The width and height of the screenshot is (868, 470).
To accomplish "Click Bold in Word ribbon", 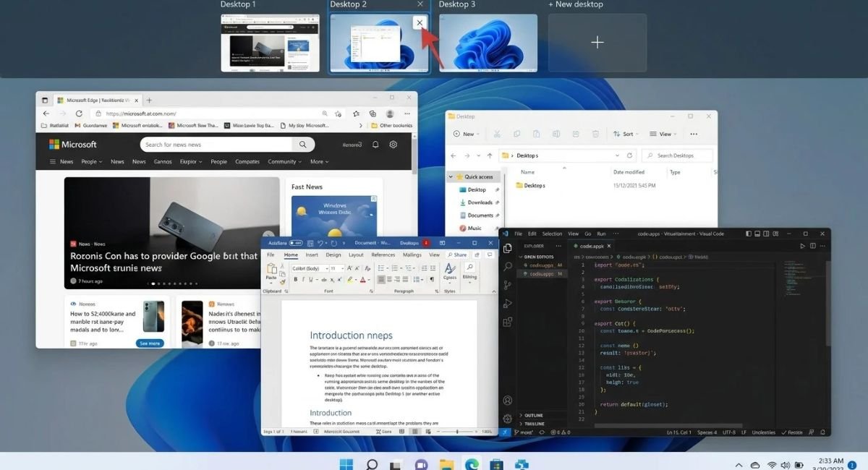I will 295,279.
